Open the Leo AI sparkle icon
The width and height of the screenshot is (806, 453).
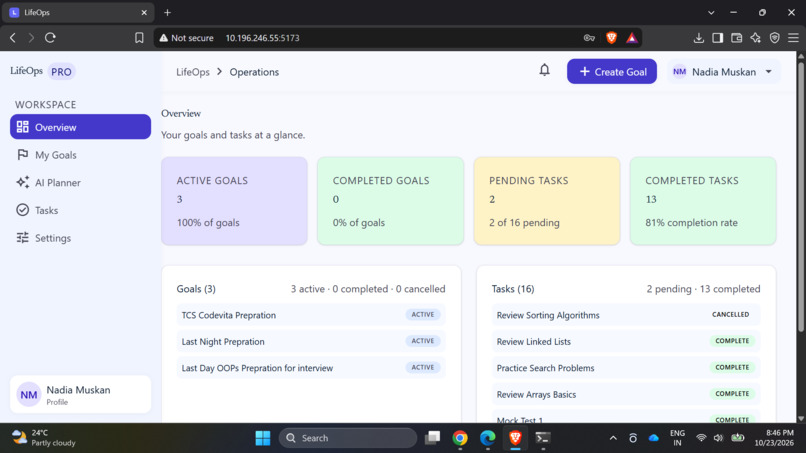click(756, 38)
